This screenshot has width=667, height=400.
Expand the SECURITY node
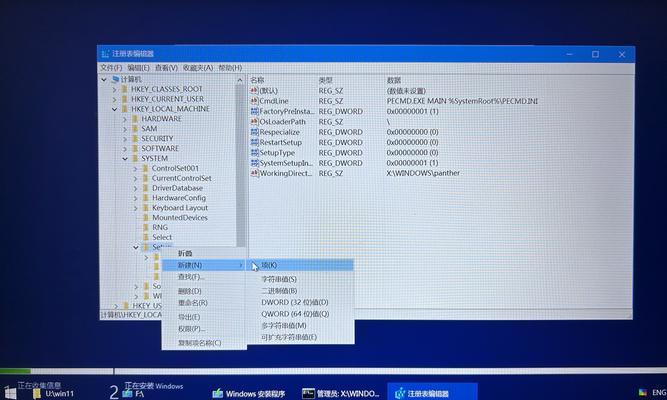tap(125, 139)
